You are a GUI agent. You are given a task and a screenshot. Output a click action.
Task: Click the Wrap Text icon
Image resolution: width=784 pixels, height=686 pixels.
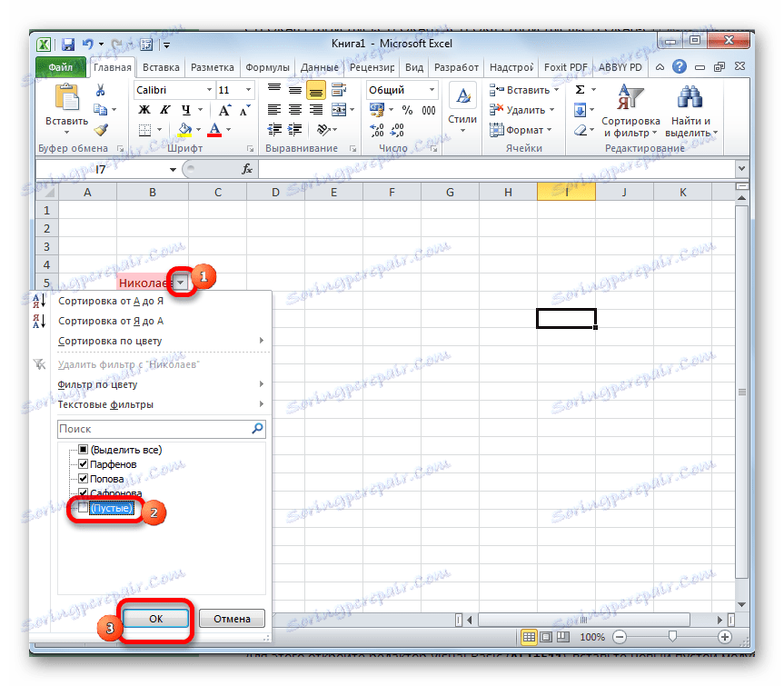(x=339, y=90)
